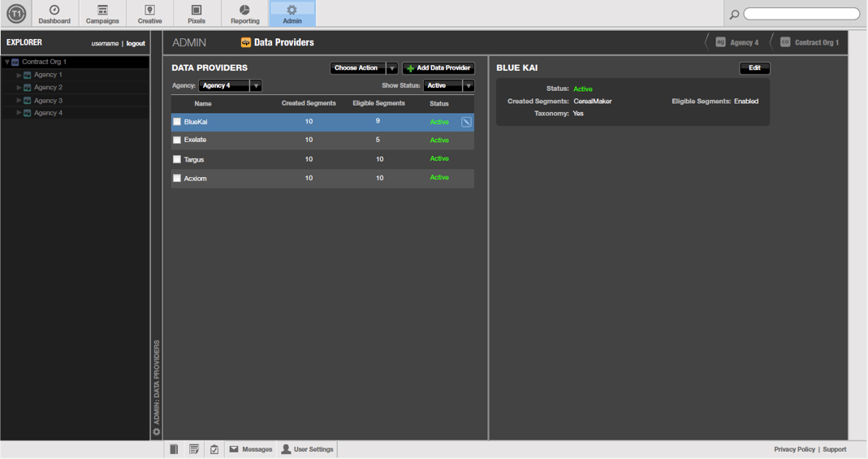Select Agency 2 tree item

pyautogui.click(x=48, y=88)
